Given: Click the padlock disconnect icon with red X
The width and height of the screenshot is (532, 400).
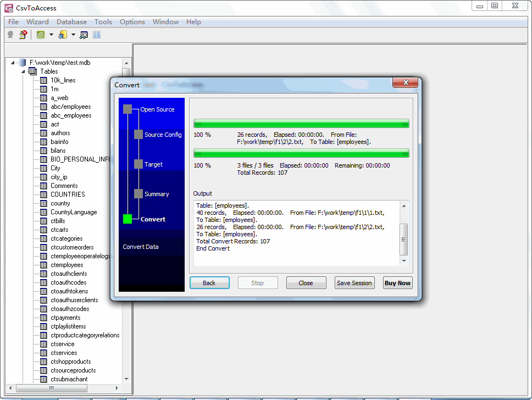Looking at the screenshot, I should [23, 35].
